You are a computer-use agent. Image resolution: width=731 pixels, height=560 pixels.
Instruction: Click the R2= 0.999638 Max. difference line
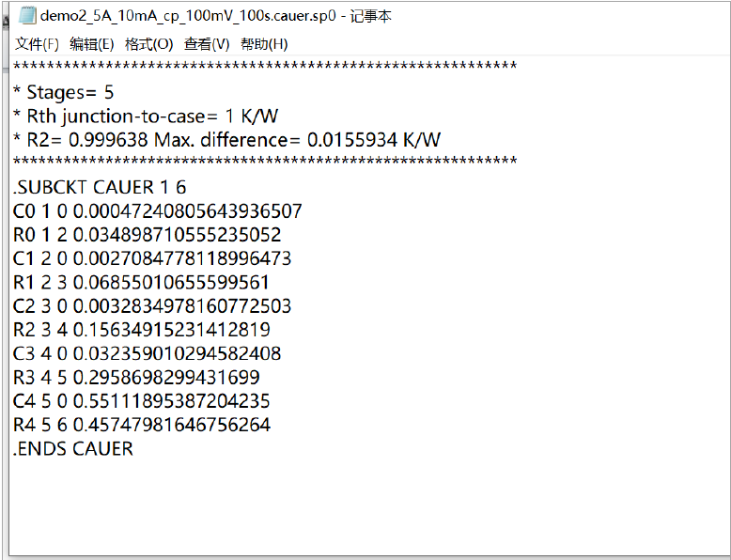coord(226,140)
